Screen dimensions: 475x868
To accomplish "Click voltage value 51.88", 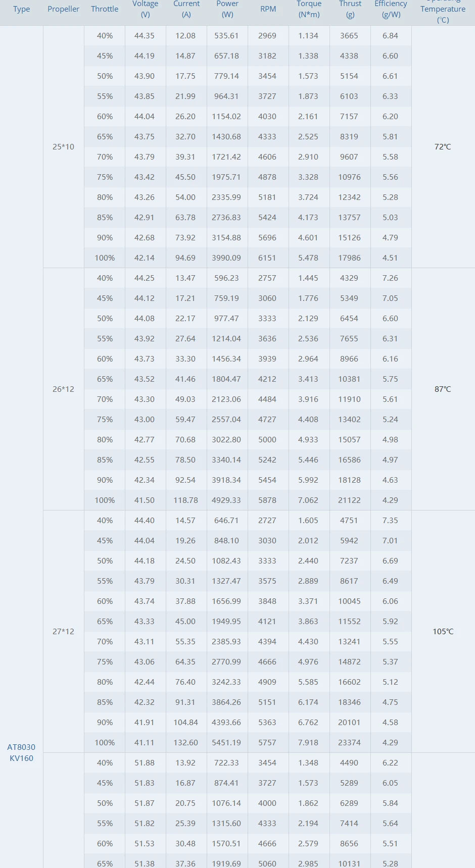I will pos(145,763).
